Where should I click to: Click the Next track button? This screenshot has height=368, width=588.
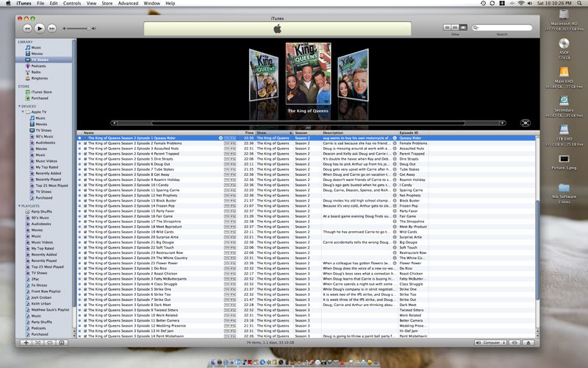51,28
